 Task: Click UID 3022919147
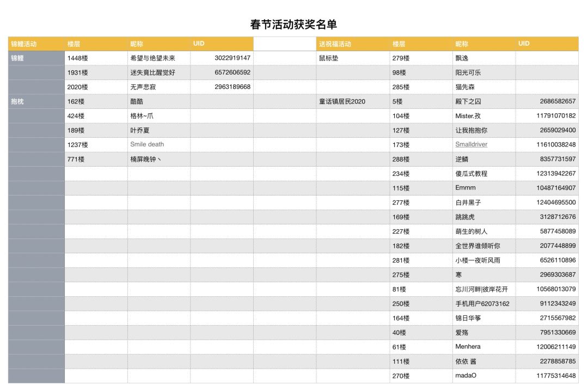click(232, 58)
